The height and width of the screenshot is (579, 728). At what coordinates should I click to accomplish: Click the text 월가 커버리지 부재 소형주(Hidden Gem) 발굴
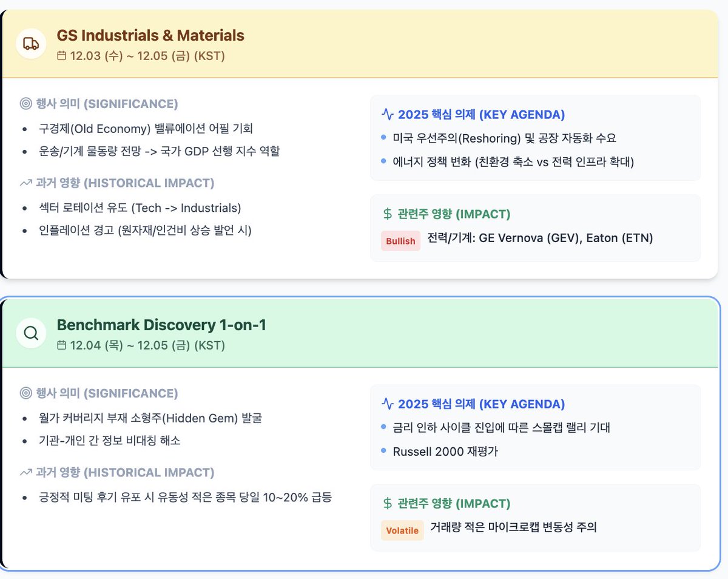[x=150, y=418]
